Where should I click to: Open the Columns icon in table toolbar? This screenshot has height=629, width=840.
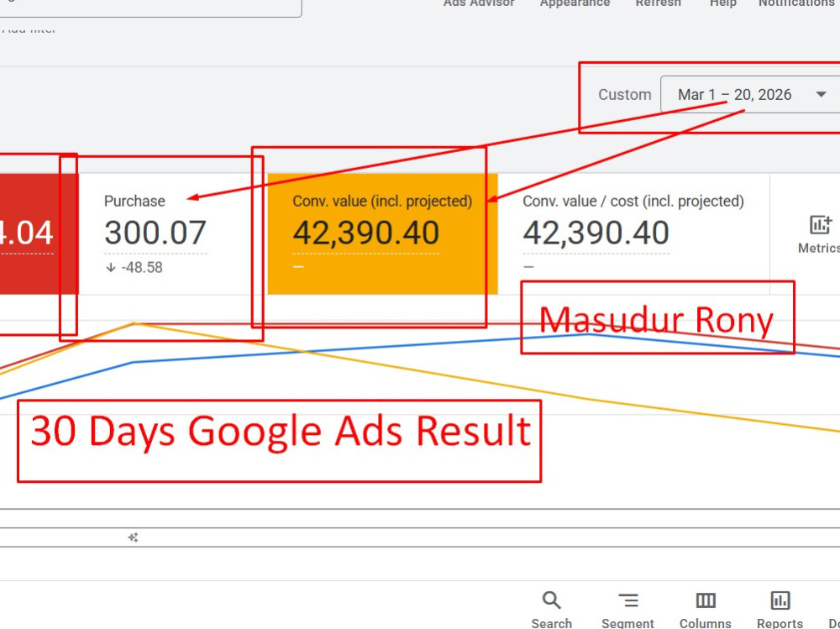pos(705,600)
